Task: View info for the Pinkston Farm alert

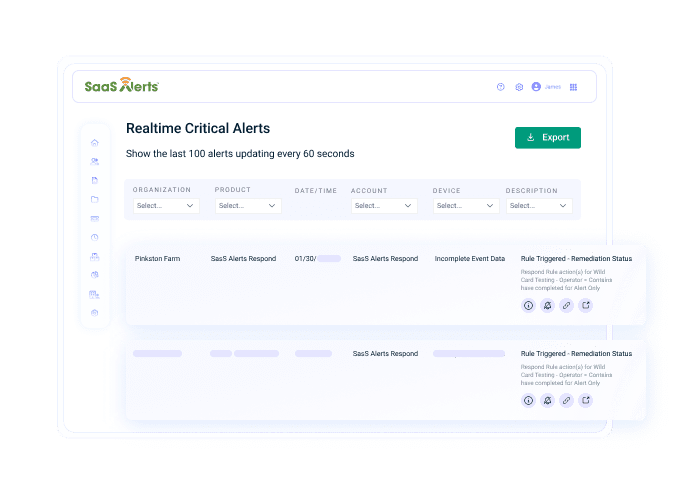Action: [x=528, y=305]
